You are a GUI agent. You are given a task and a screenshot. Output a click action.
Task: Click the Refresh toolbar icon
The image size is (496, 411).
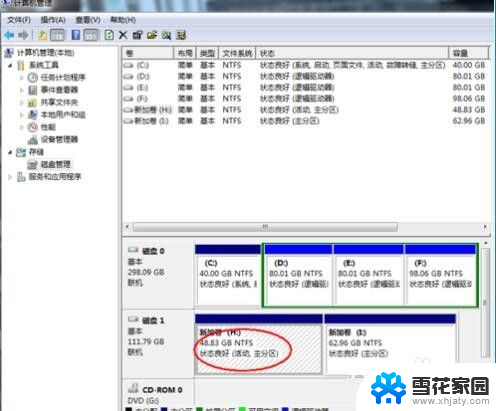tap(109, 35)
